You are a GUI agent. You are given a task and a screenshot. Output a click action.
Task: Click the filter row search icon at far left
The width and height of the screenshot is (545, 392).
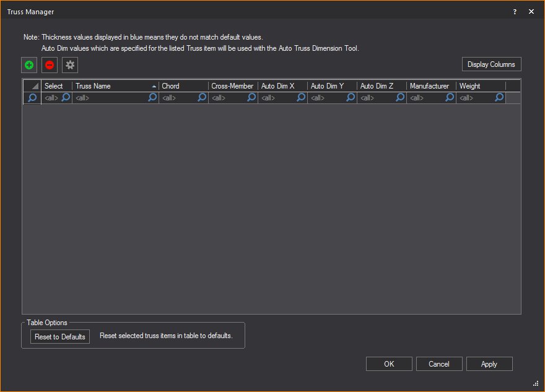coord(32,98)
